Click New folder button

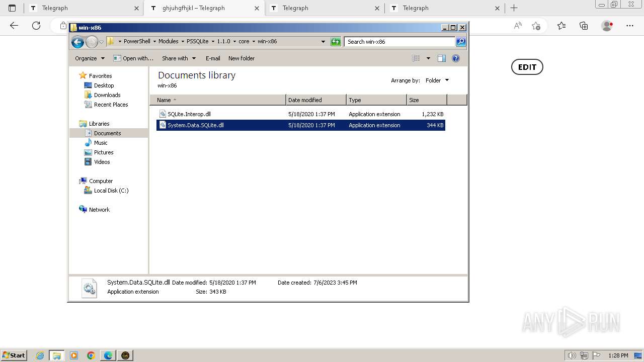click(x=242, y=58)
